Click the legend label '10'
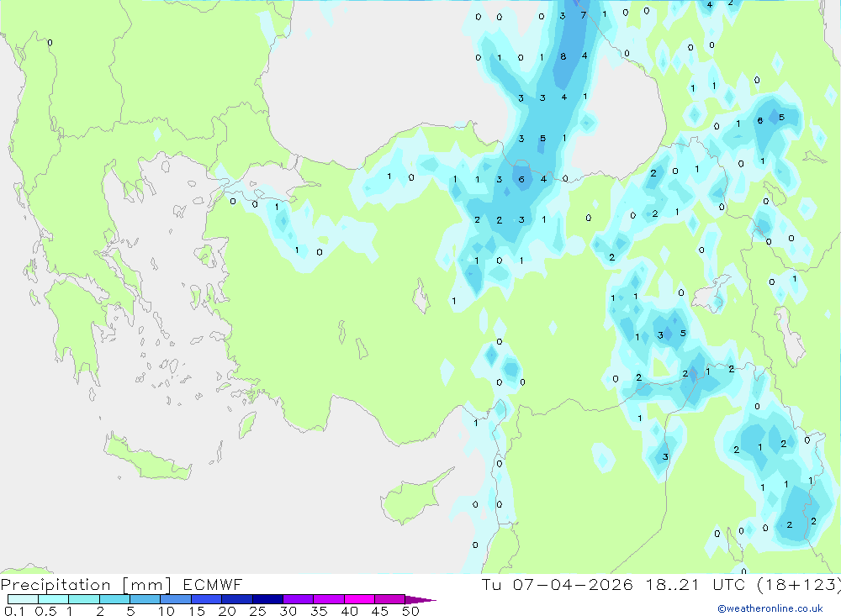Image resolution: width=841 pixels, height=616 pixels. click(167, 611)
